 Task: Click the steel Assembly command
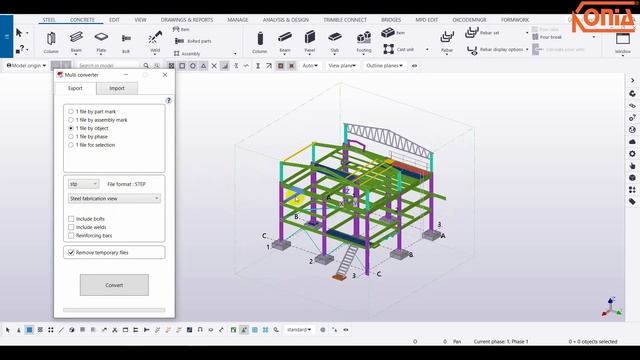[187, 53]
